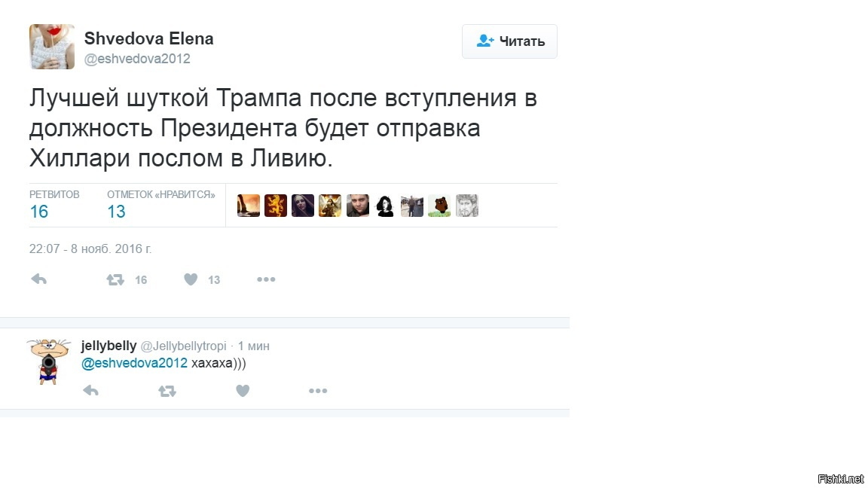Reply to the main tweet via arrow icon
868x488 pixels.
(x=39, y=279)
